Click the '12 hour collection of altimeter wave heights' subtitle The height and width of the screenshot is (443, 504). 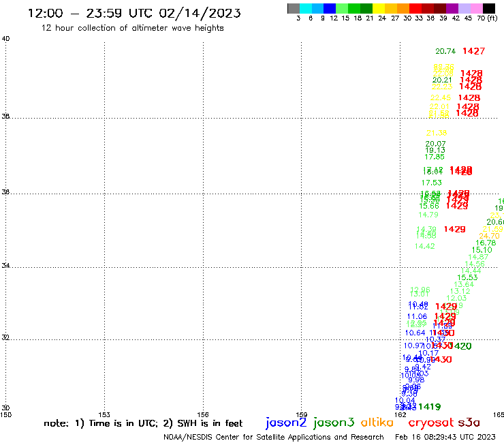coord(132,29)
